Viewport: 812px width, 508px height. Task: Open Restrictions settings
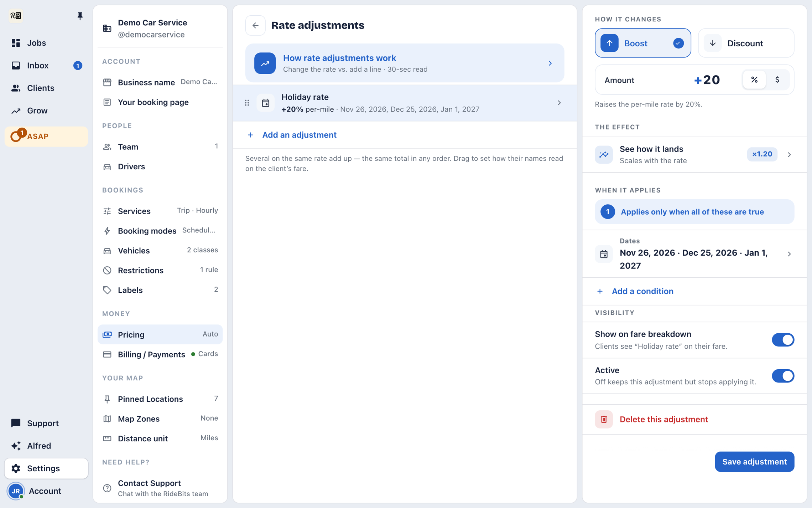pyautogui.click(x=160, y=270)
